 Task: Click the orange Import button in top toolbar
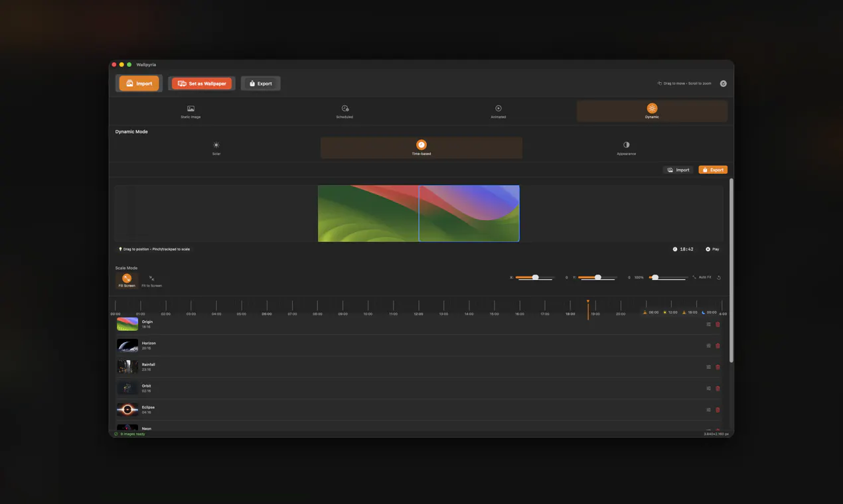tap(139, 84)
